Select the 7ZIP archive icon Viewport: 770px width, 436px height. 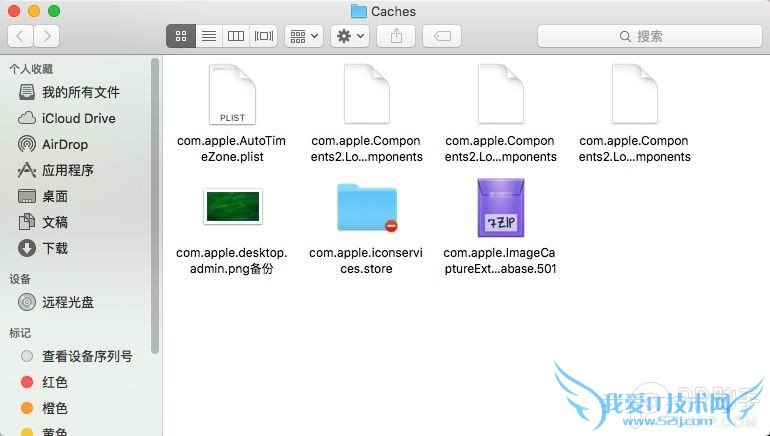tap(501, 208)
